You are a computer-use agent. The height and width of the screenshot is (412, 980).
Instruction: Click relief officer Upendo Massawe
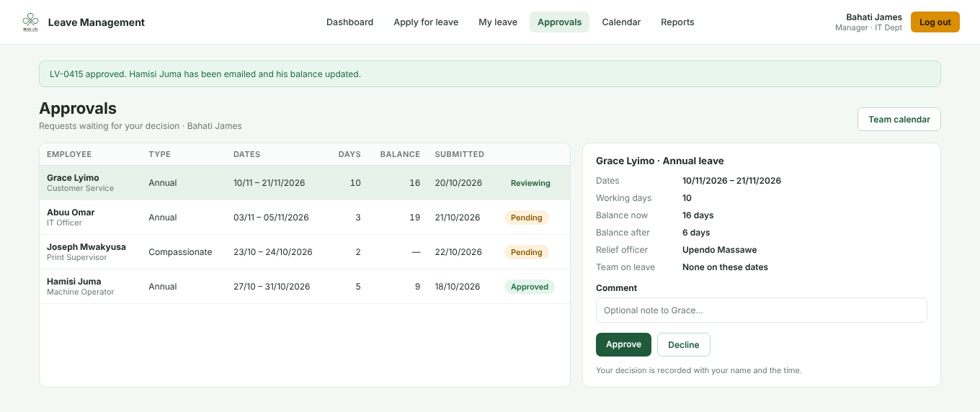click(719, 250)
